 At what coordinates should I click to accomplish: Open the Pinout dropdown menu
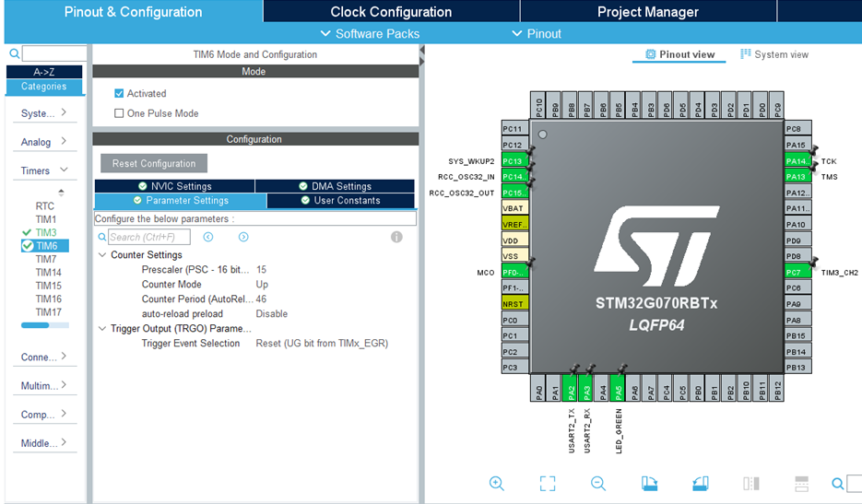coord(537,33)
